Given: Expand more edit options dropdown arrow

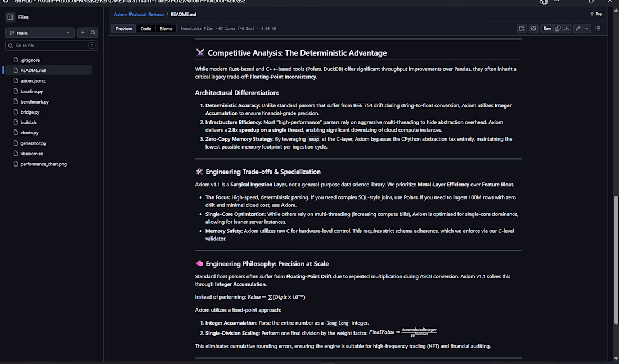Looking at the screenshot, I should [x=586, y=29].
